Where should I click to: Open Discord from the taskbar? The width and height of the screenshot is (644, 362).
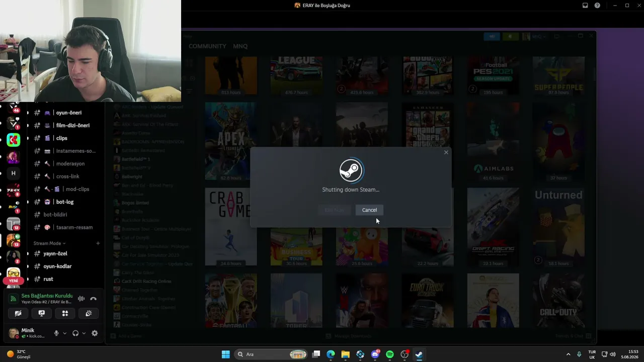click(375, 354)
